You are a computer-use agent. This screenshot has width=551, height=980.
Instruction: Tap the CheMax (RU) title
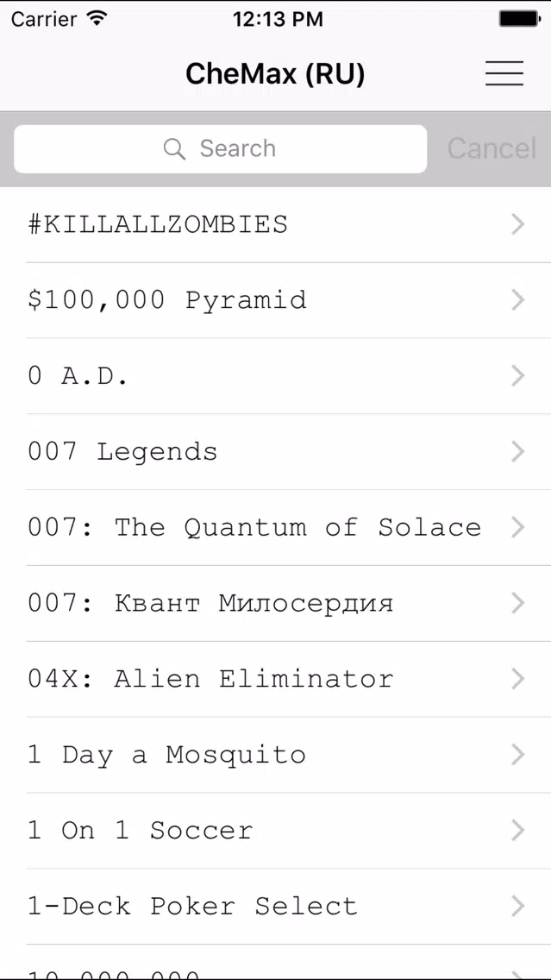coord(275,74)
